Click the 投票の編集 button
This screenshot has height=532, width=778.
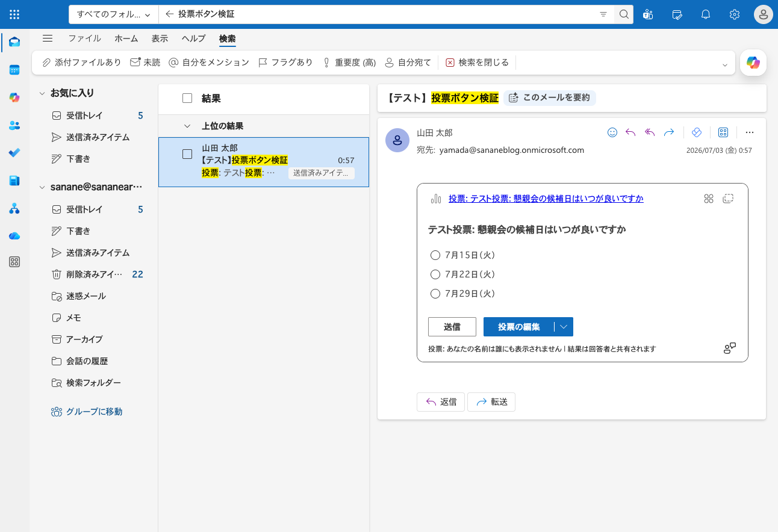(518, 327)
